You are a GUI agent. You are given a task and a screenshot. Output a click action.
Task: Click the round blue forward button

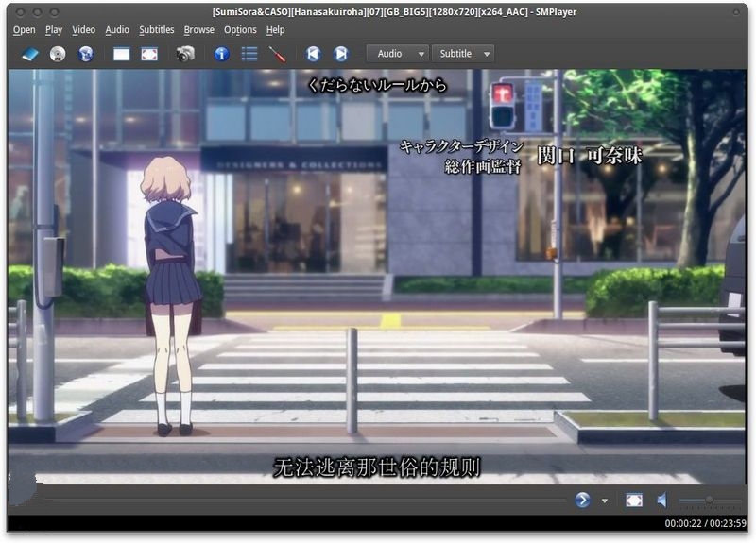tap(583, 500)
